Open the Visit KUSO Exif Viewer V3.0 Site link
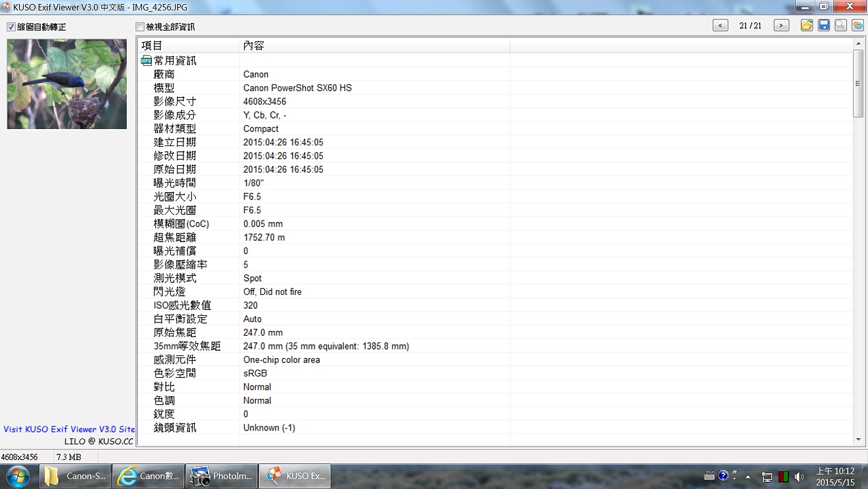Image resolution: width=868 pixels, height=489 pixels. pyautogui.click(x=69, y=429)
